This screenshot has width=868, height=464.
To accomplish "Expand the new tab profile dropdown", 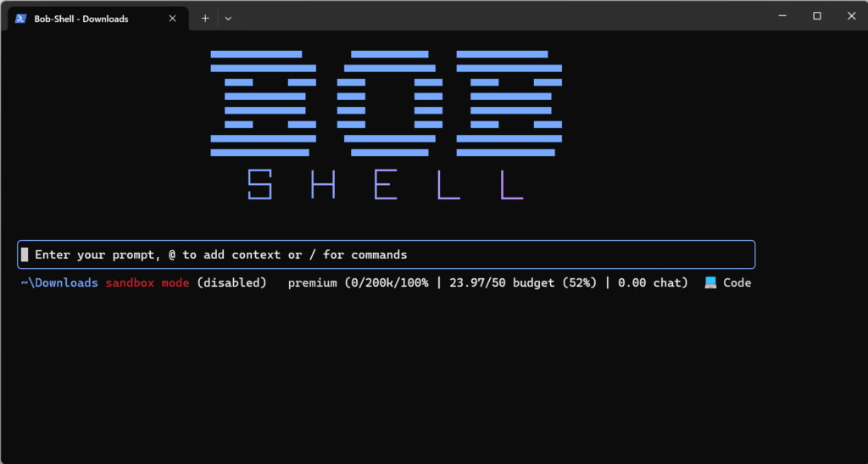I will click(228, 18).
